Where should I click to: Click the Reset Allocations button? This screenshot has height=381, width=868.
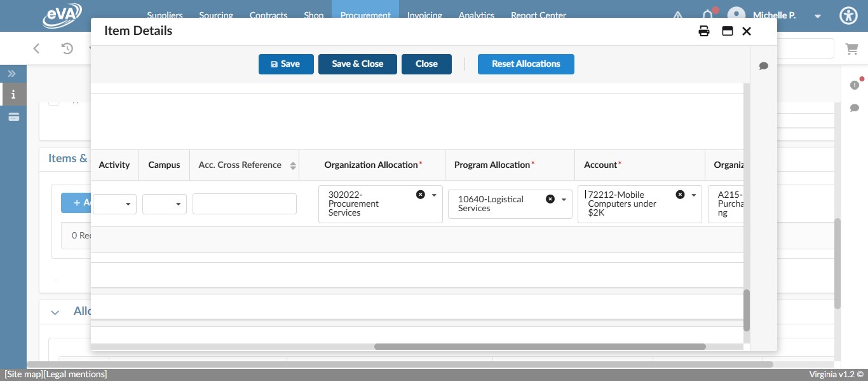click(526, 64)
